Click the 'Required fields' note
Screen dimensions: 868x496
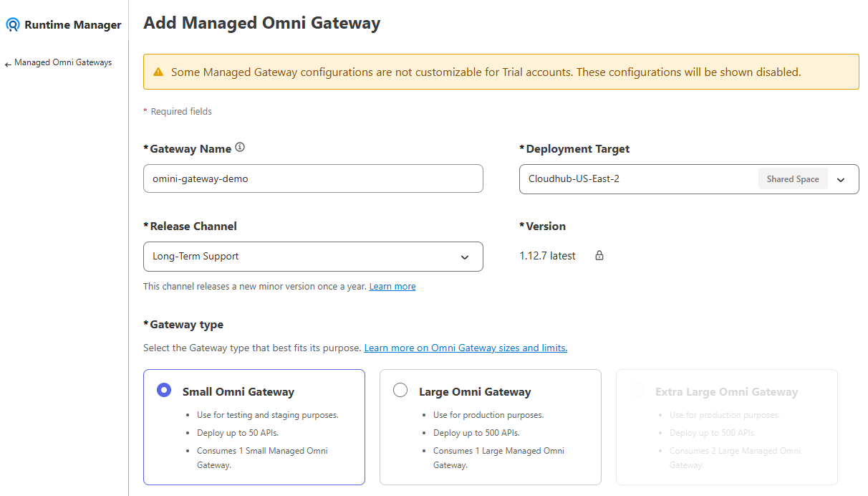click(181, 112)
